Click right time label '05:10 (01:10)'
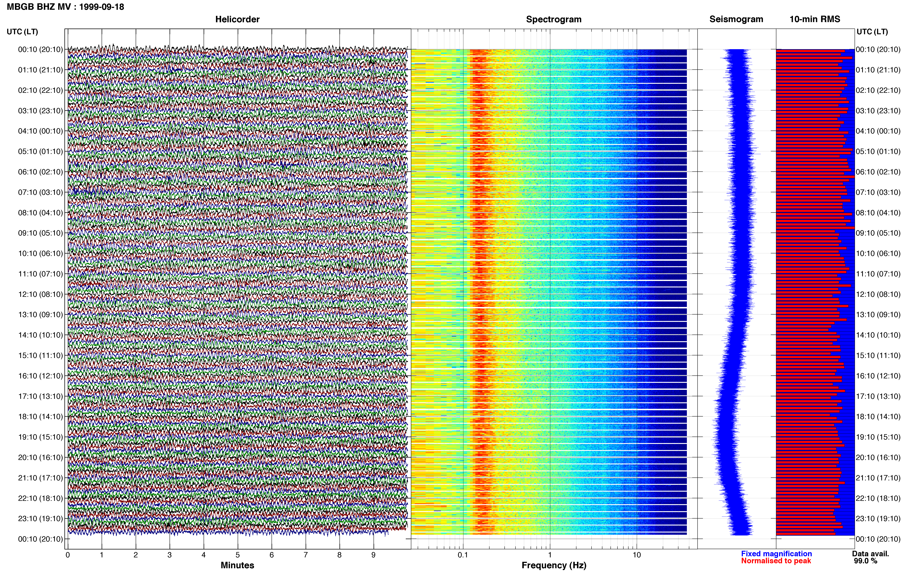 [x=878, y=151]
